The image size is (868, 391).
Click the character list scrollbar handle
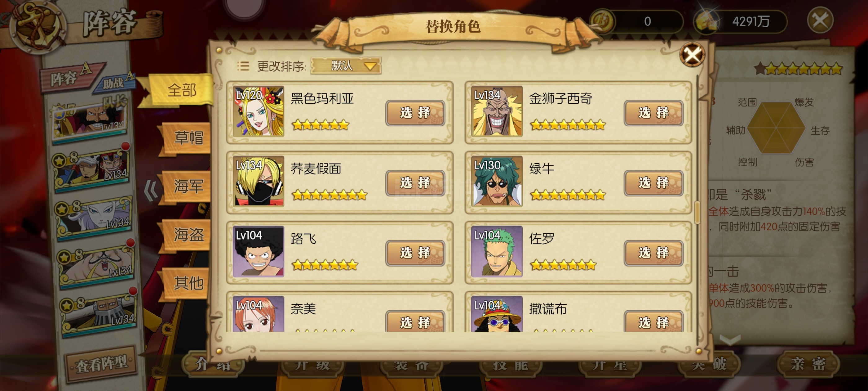point(697,212)
